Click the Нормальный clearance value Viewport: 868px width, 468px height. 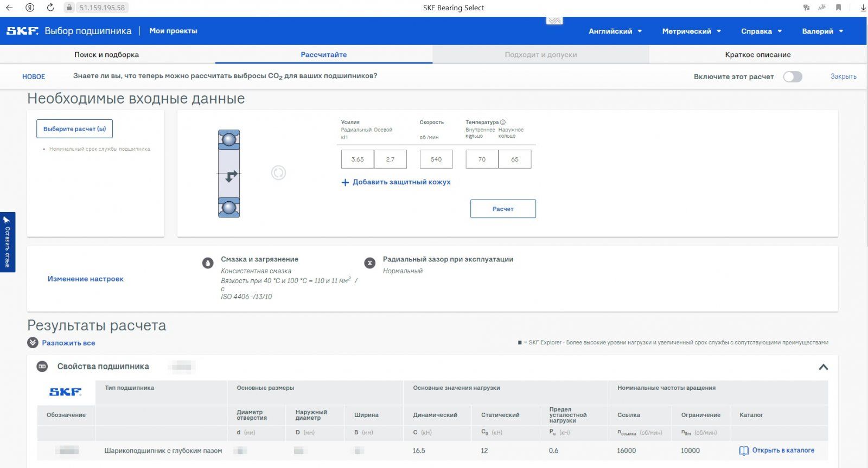403,271
